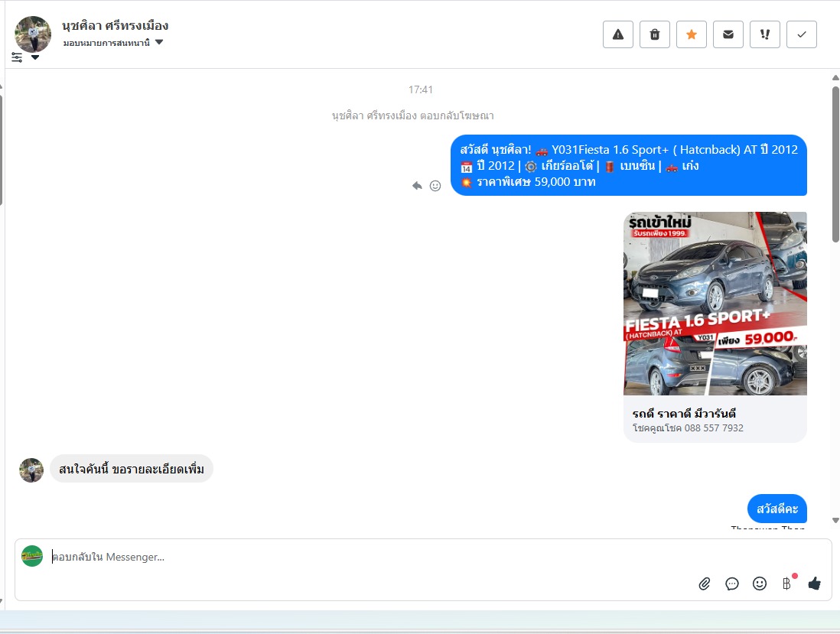The image size is (840, 634).
Task: Open saved replies speech bubble icon
Action: 732,584
